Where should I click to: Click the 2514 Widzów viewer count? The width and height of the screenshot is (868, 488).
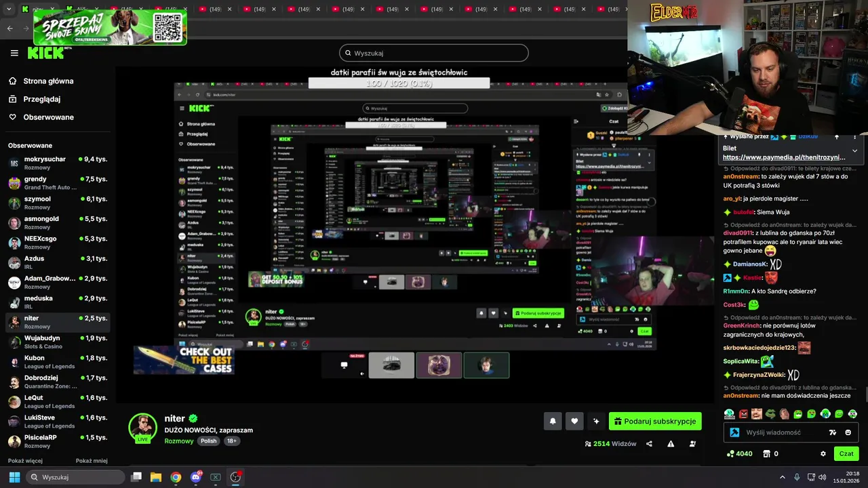(x=610, y=444)
